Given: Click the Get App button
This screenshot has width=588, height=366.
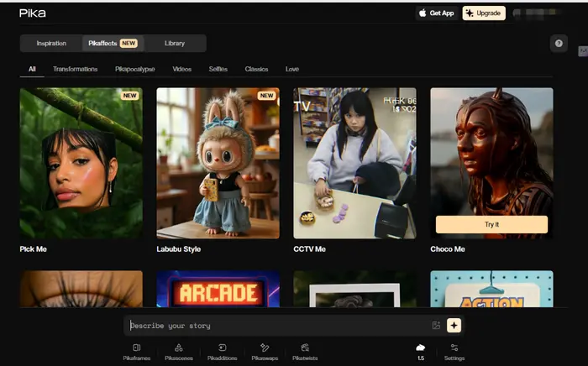Looking at the screenshot, I should pos(437,13).
